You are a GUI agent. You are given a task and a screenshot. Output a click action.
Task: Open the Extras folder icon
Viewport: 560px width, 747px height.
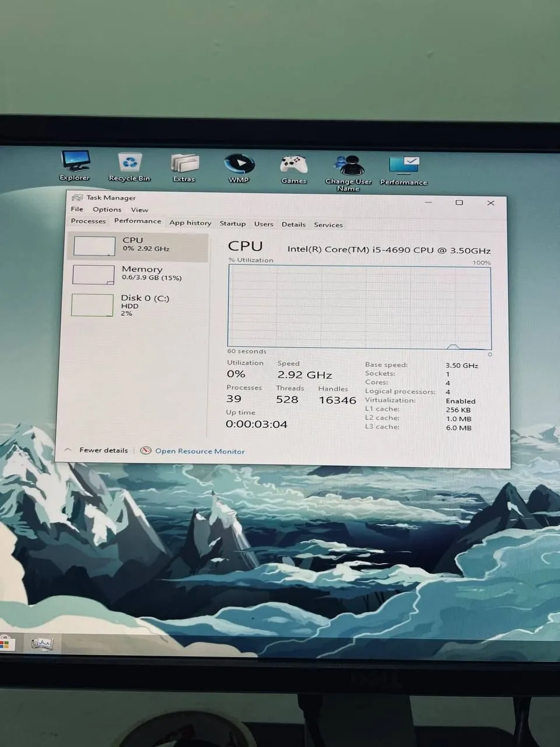[x=184, y=168]
